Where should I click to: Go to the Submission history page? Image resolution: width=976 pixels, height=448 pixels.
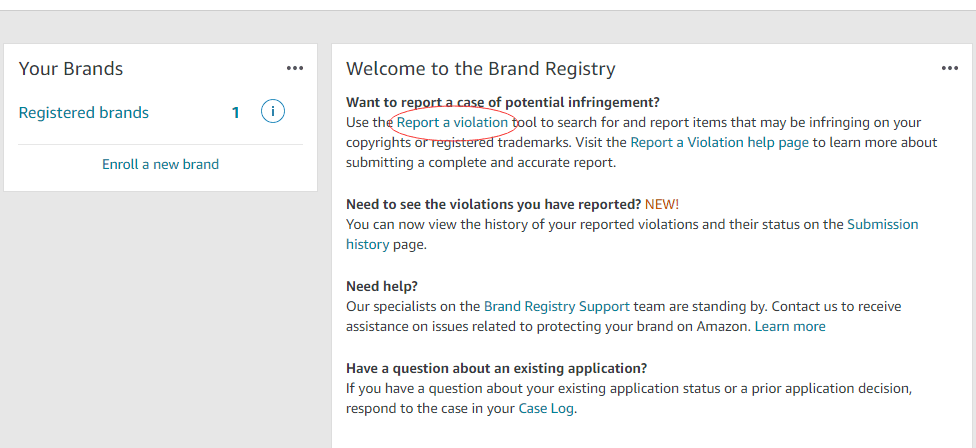pos(882,224)
